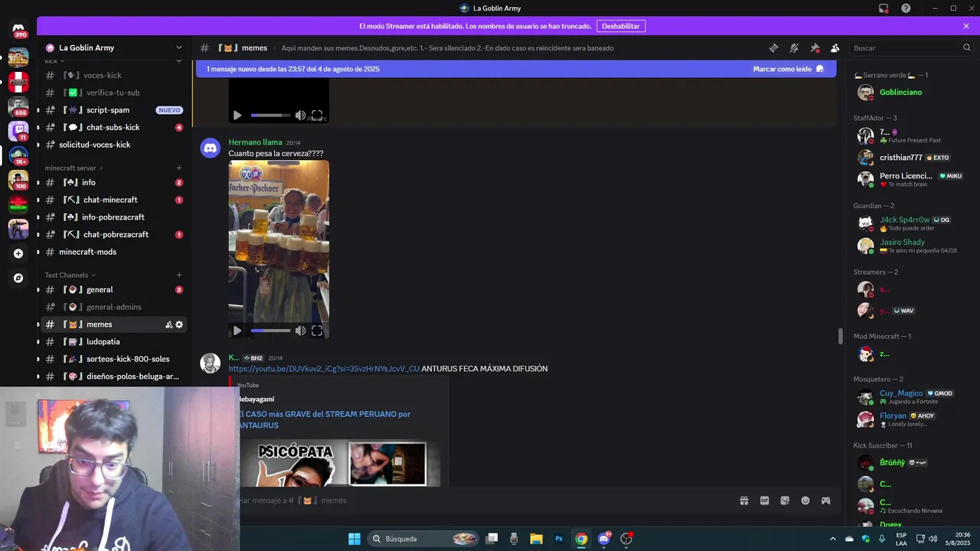Click Add a Server plus icon
The width and height of the screenshot is (980, 551).
click(x=18, y=253)
